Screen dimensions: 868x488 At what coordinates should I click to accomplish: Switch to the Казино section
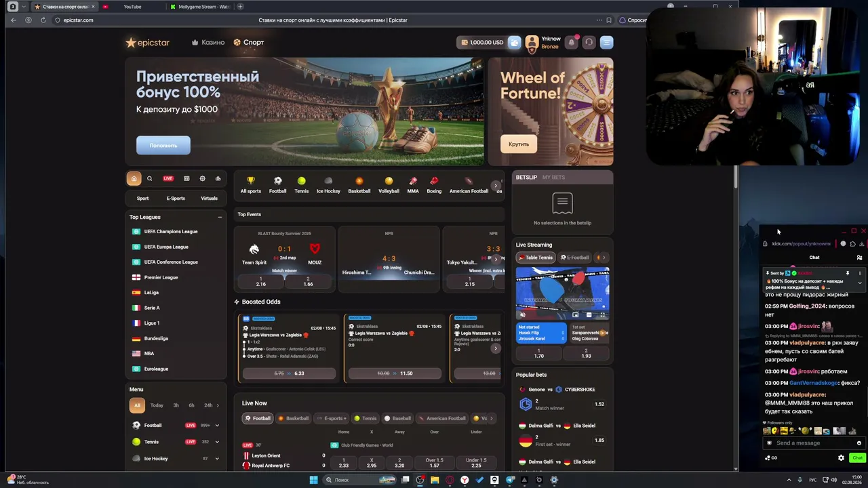[x=208, y=42]
